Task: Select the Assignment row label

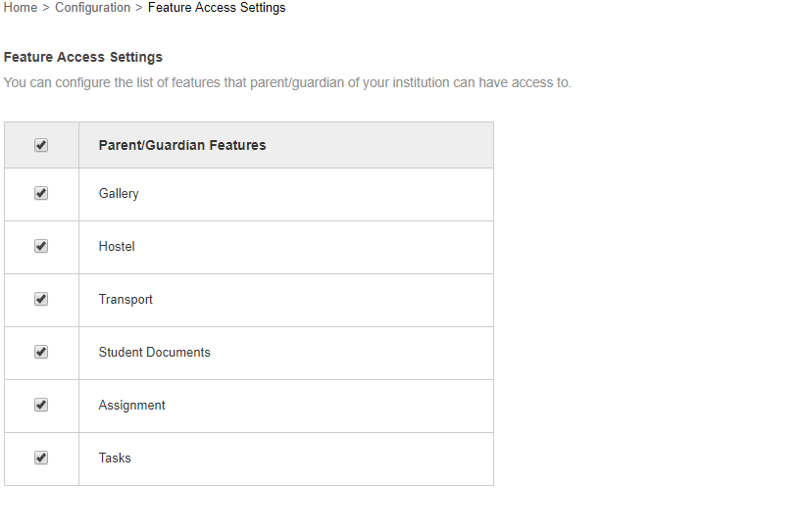Action: pyautogui.click(x=131, y=406)
